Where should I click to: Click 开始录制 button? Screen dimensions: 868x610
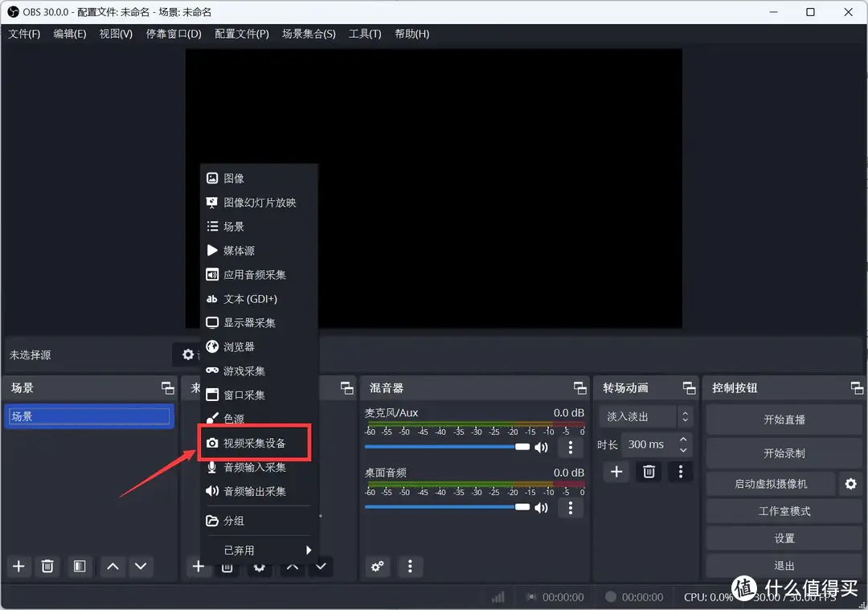click(784, 453)
